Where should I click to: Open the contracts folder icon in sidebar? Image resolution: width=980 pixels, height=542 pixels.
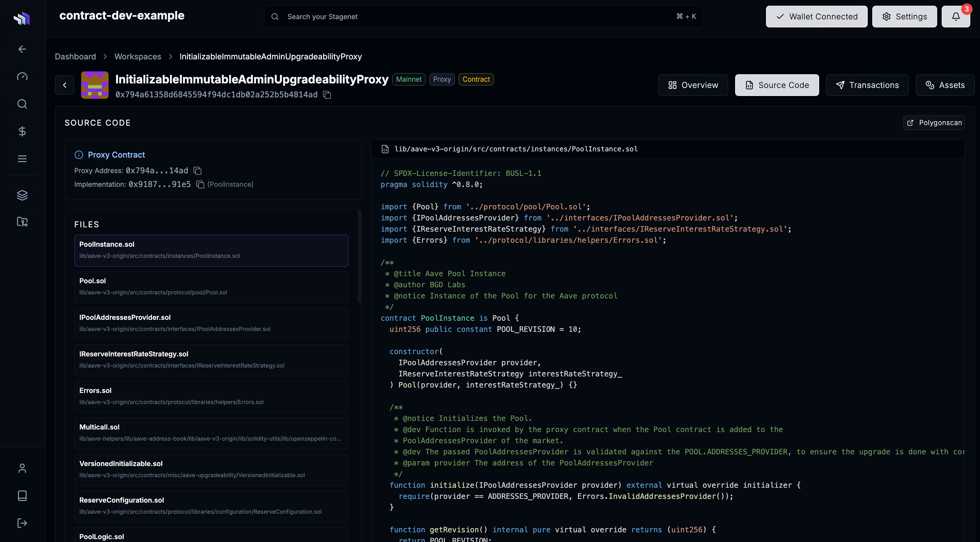[22, 222]
